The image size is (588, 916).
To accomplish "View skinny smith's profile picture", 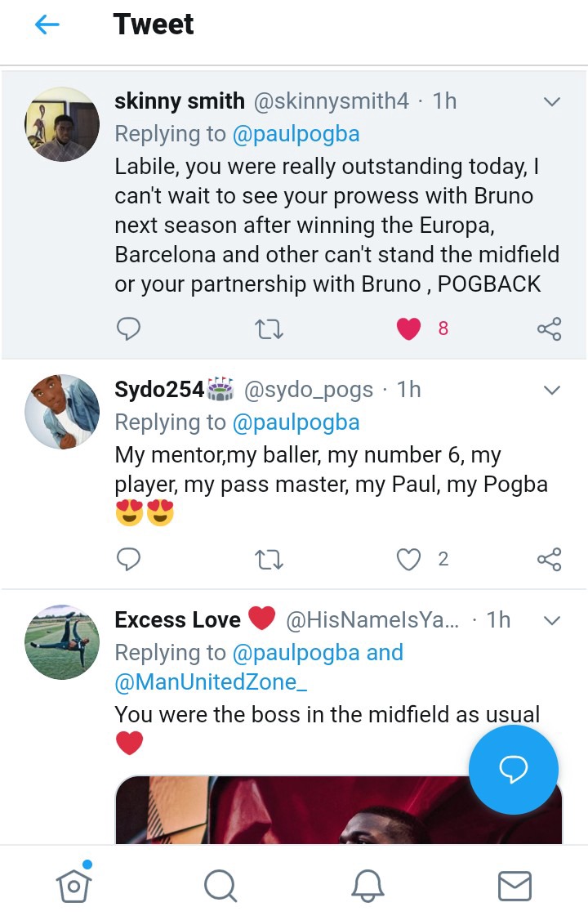I will point(62,125).
